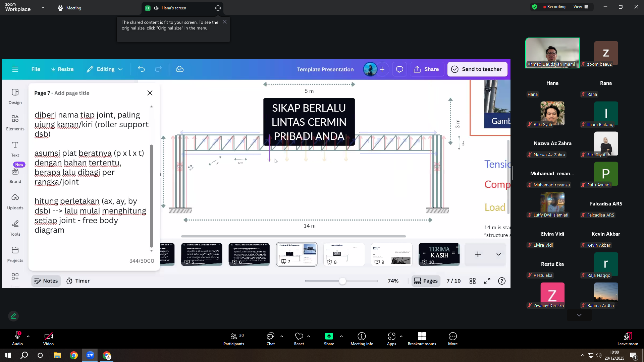Image resolution: width=644 pixels, height=362 pixels.
Task: Redo the action in Canva toolbar
Action: 158,69
